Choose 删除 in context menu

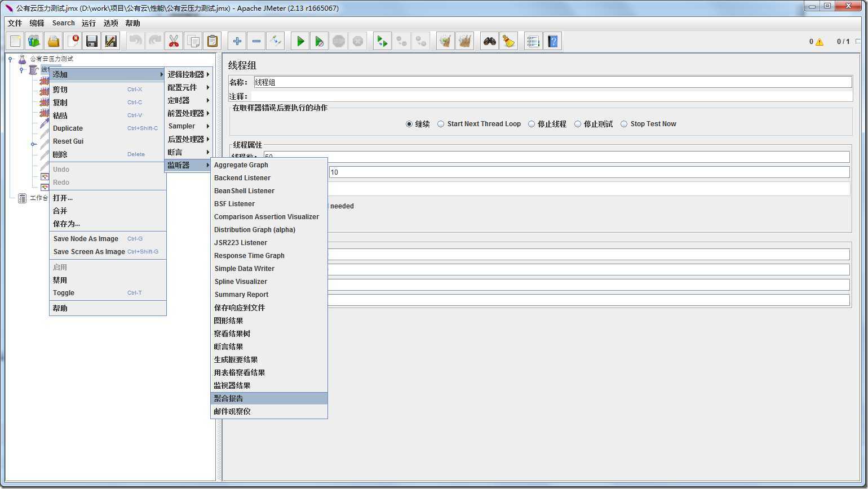pos(108,154)
